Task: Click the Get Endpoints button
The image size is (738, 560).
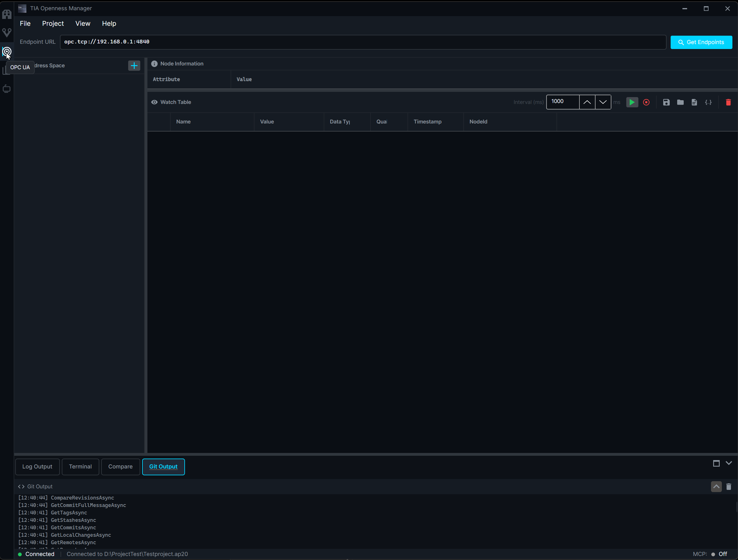Action: [x=702, y=42]
